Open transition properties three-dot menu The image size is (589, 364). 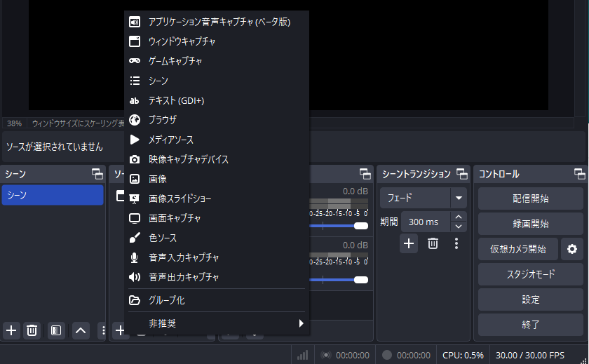(456, 243)
